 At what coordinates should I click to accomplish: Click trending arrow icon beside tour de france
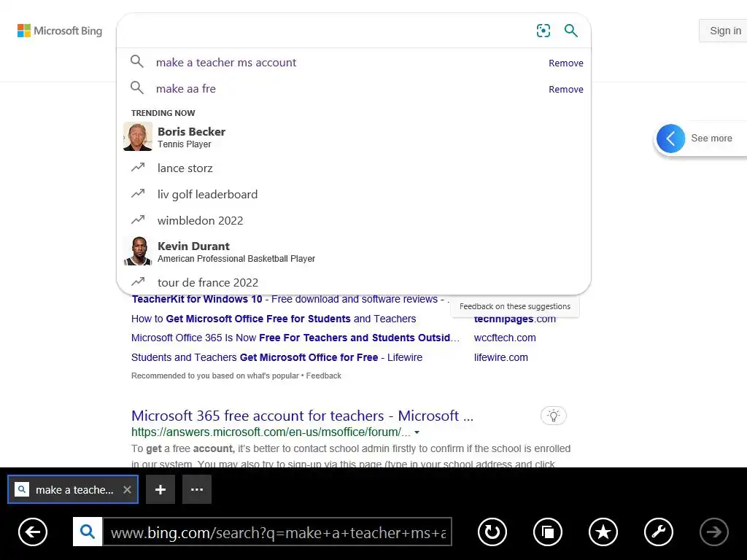(138, 281)
